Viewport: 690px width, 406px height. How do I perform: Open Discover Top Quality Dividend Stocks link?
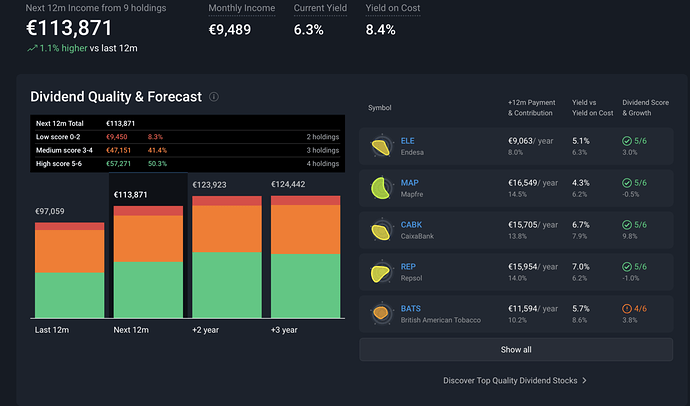(x=510, y=380)
